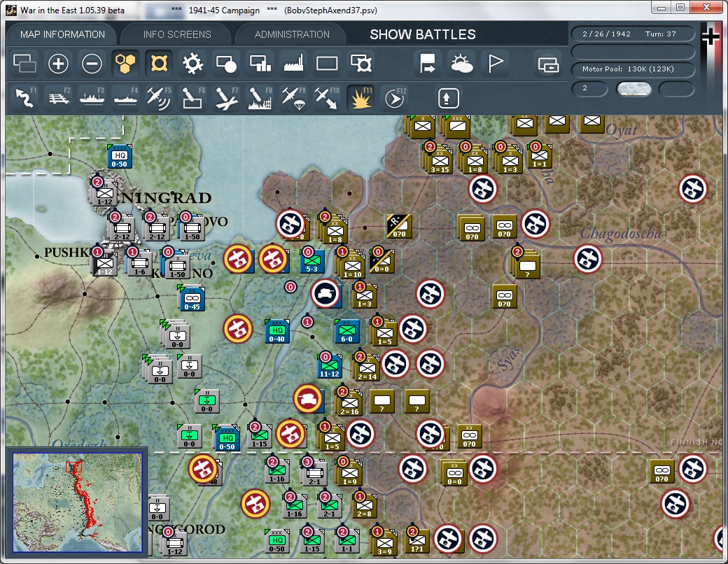The width and height of the screenshot is (728, 564).
Task: Select Amphibious transport mode F4
Action: [x=125, y=98]
